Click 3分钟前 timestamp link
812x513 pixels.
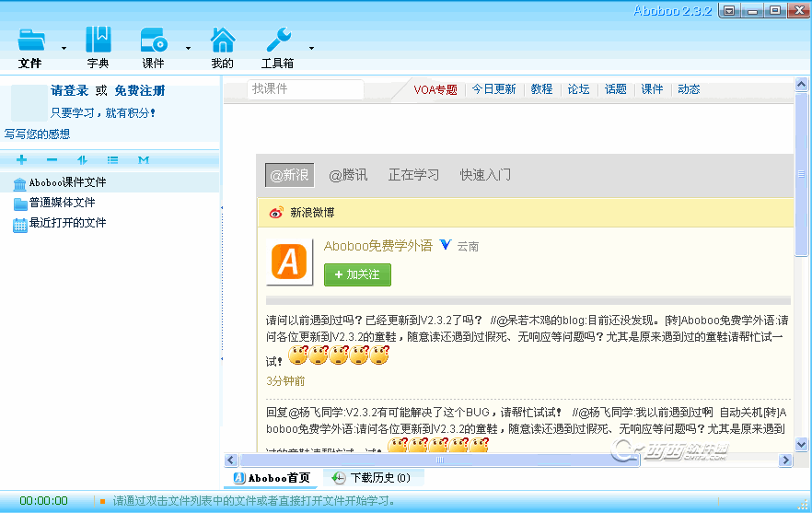[285, 381]
